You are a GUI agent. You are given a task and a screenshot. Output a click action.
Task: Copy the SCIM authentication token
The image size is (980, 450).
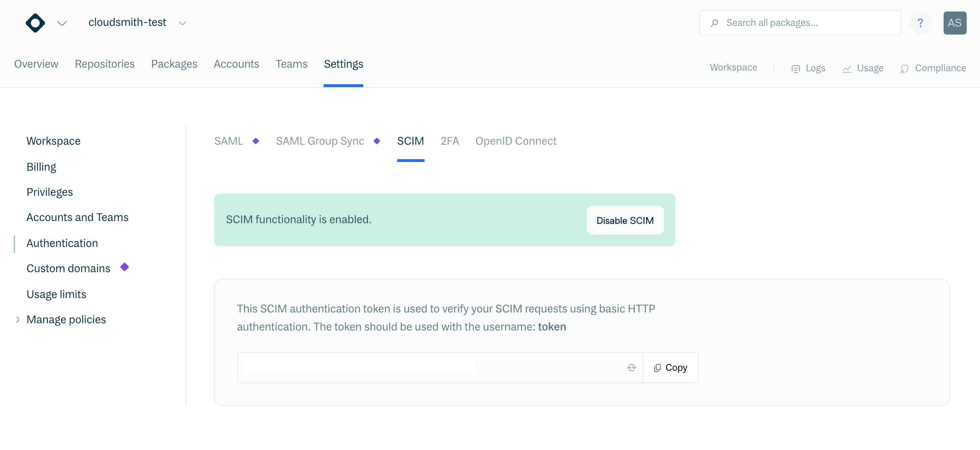(670, 368)
